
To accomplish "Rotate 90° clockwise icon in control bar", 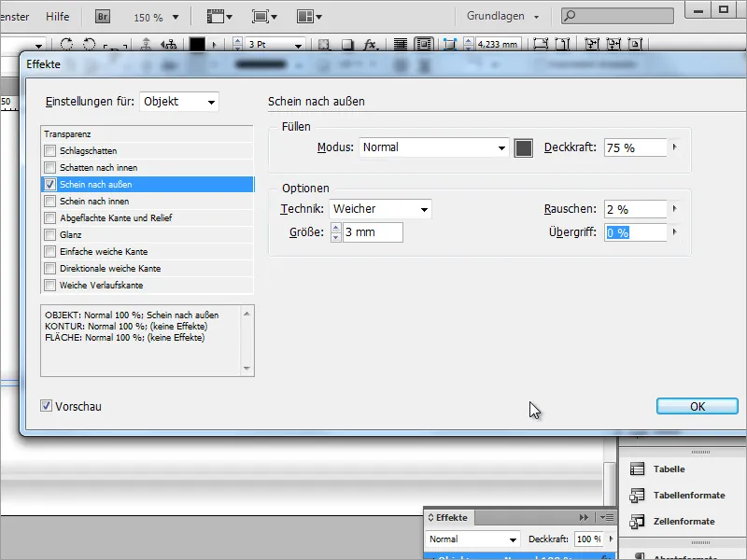I will 66,44.
